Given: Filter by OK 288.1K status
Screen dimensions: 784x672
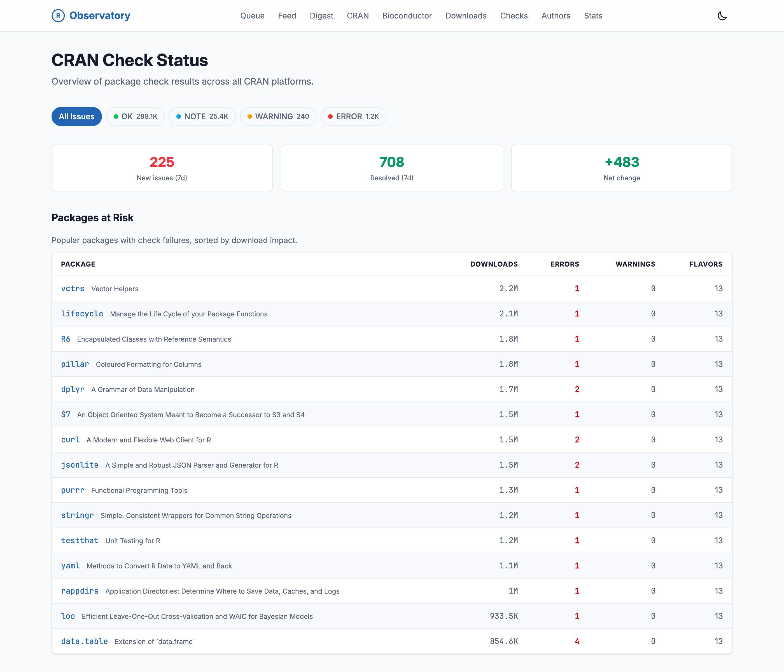Looking at the screenshot, I should [136, 116].
